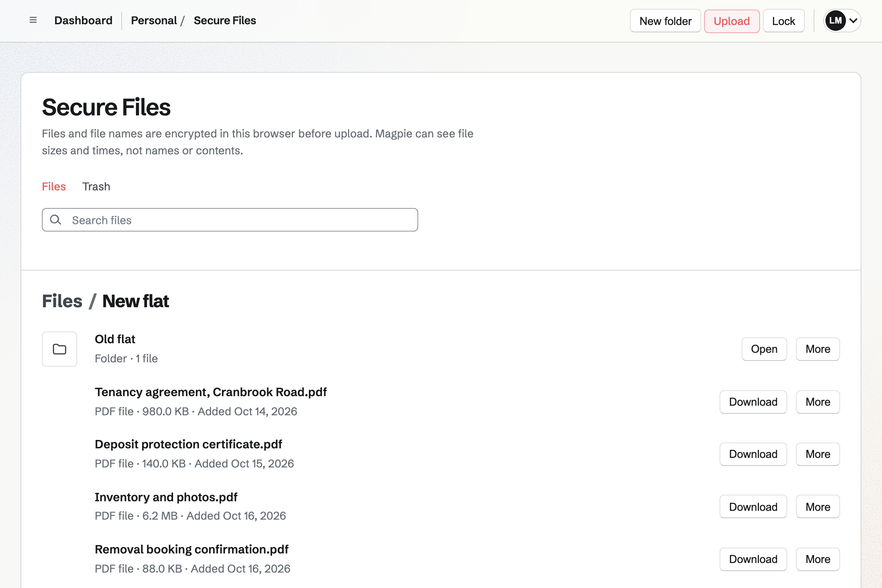Open the Old flat folder
Screen dimensions: 882x588
point(764,349)
